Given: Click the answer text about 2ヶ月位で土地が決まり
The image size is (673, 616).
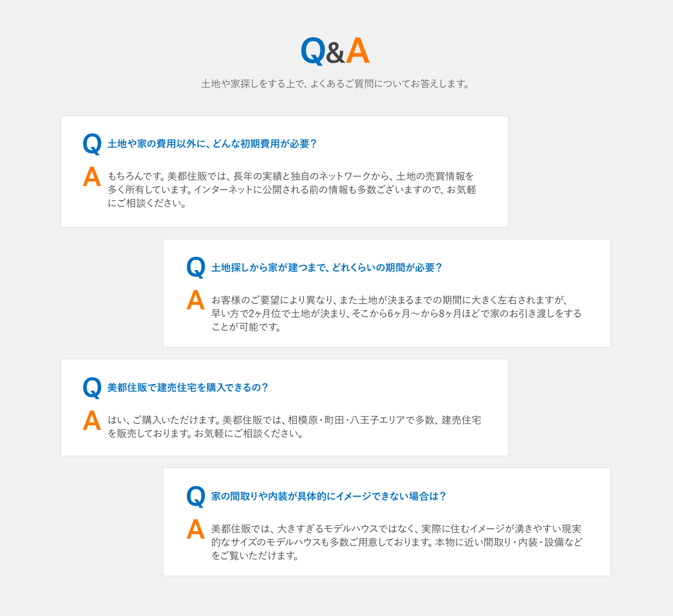Looking at the screenshot, I should pyautogui.click(x=397, y=313).
